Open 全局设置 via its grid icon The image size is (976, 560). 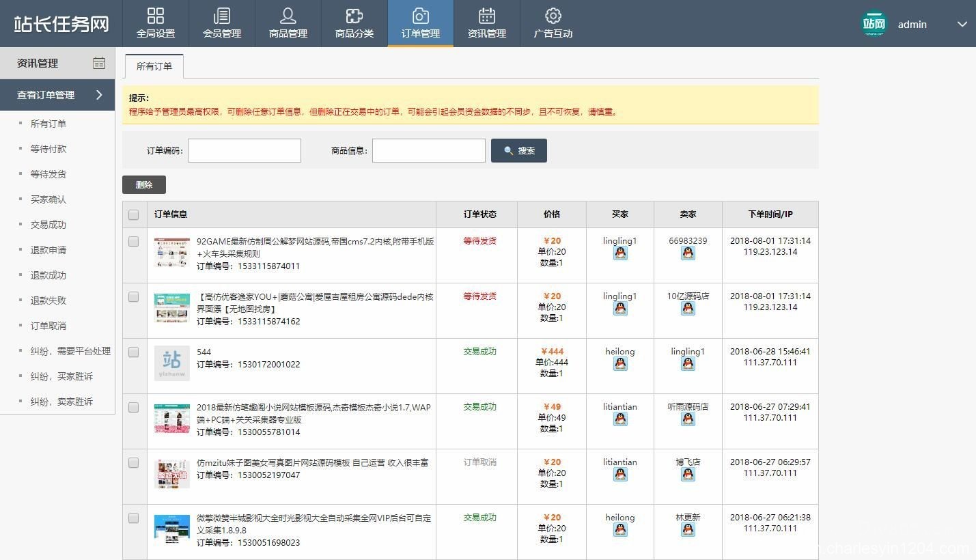tap(156, 15)
